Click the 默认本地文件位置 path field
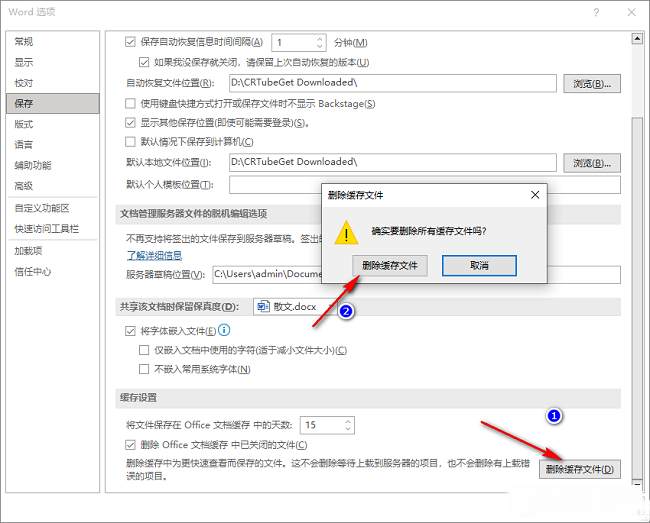Image resolution: width=650 pixels, height=523 pixels. click(x=393, y=162)
